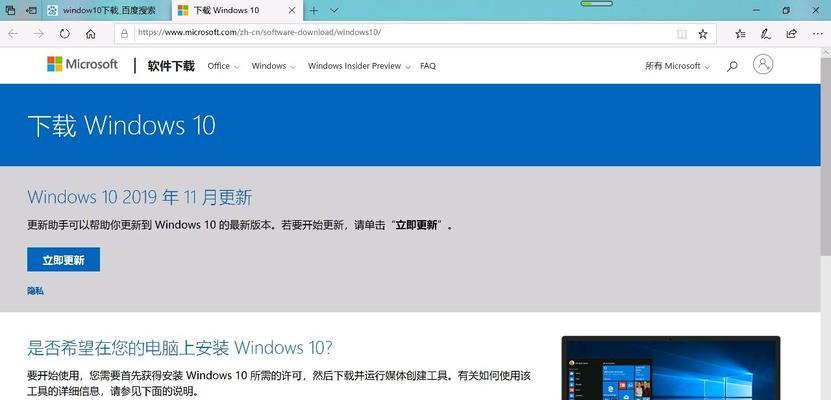Open the FAQ menu item
The height and width of the screenshot is (400, 831).
click(x=428, y=66)
